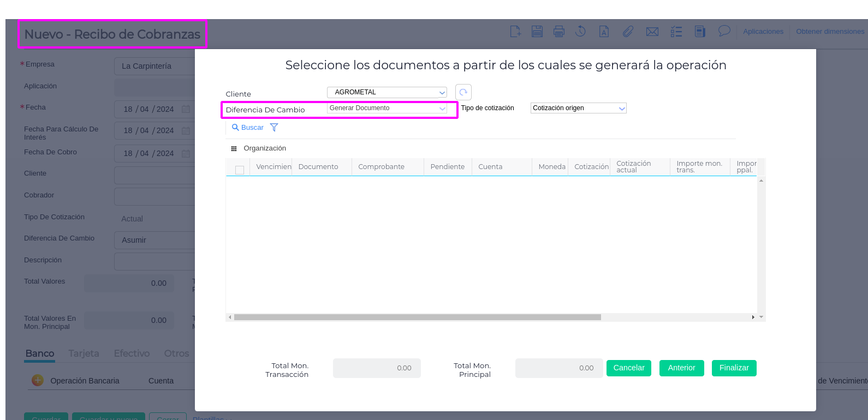The image size is (868, 420).
Task: Open the Cliente dropdown showing AGROMETAL
Action: point(387,92)
